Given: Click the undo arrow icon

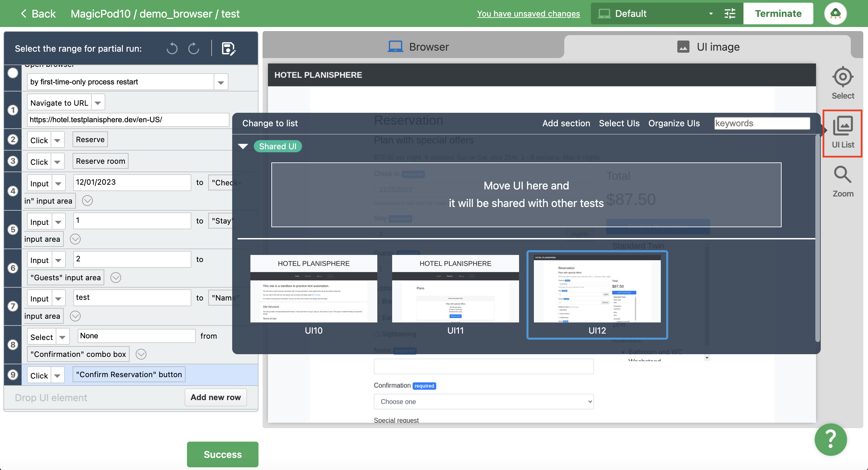Looking at the screenshot, I should 172,48.
